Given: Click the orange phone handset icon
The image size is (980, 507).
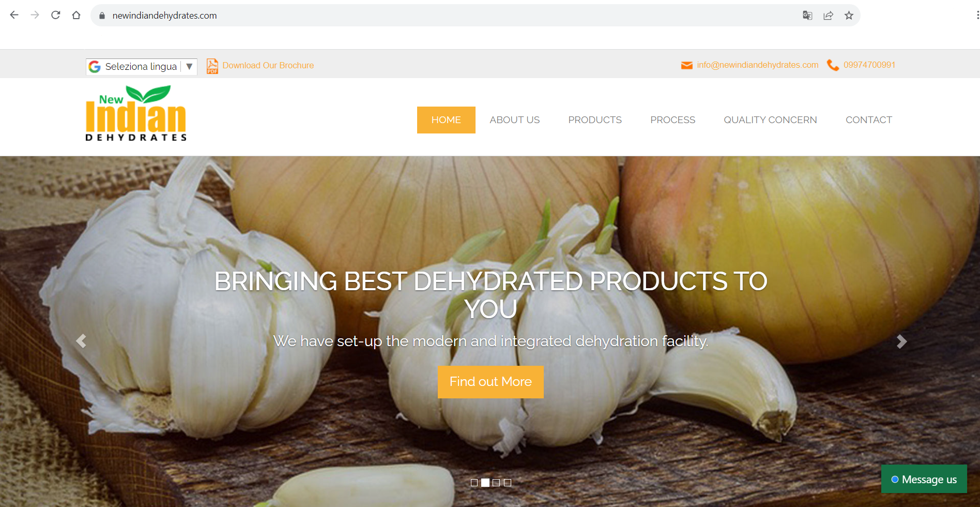Looking at the screenshot, I should coord(833,65).
